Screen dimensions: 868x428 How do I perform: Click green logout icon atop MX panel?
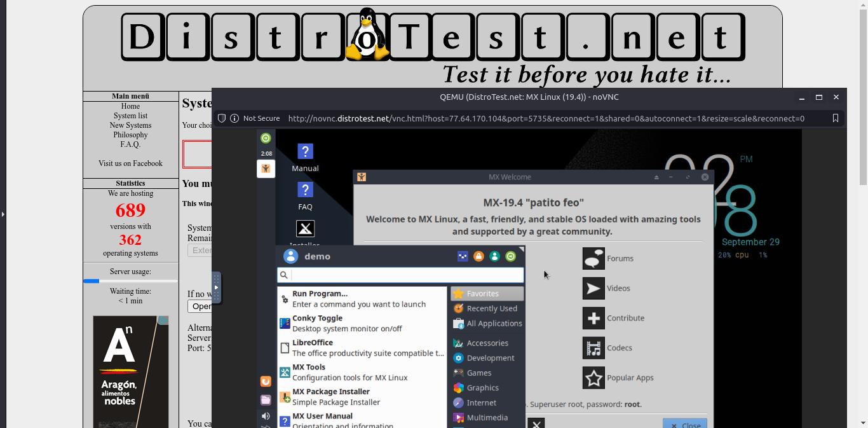pos(266,138)
